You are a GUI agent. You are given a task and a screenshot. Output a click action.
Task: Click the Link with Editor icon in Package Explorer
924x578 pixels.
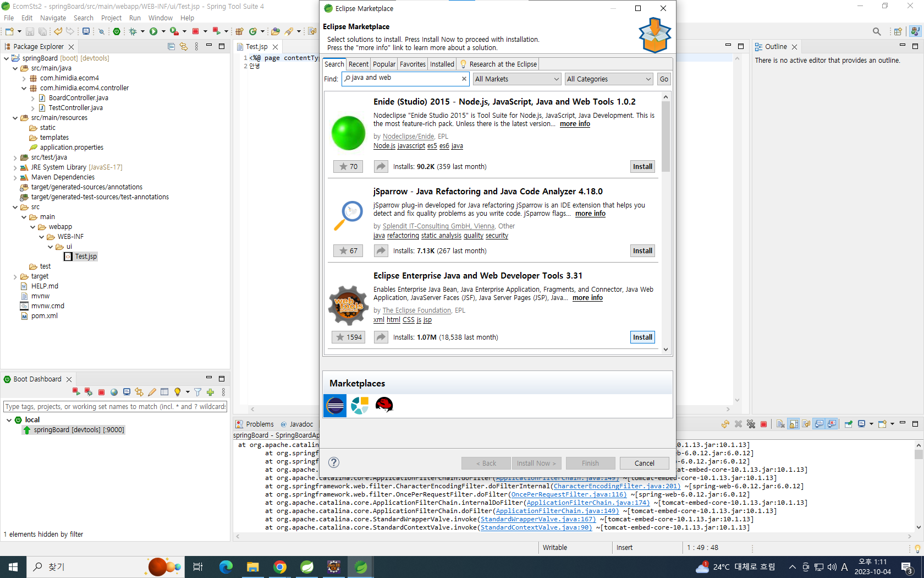tap(184, 47)
